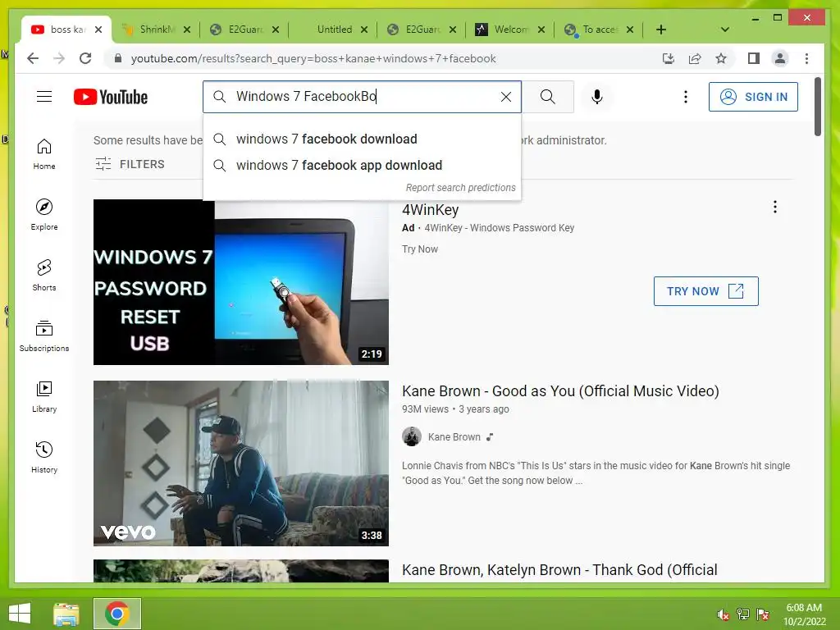Open YouTube settings three-dot menu
Viewport: 840px width, 630px height.
(685, 97)
